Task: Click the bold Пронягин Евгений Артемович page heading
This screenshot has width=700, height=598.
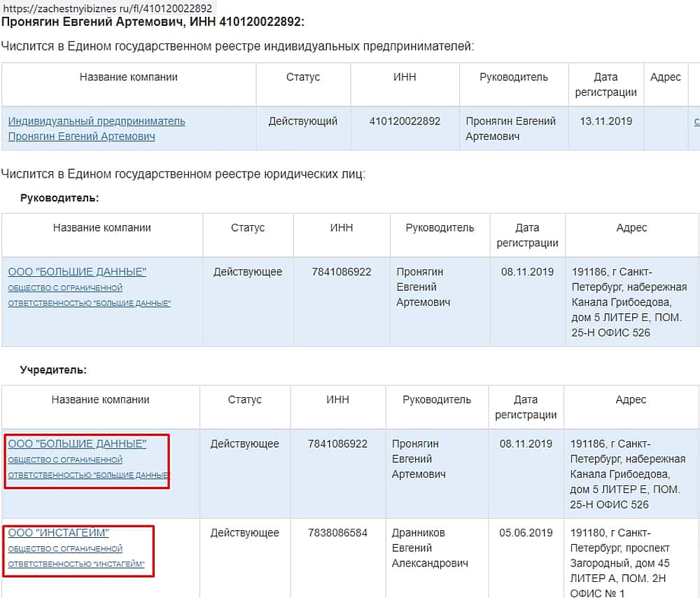Action: click(x=153, y=22)
